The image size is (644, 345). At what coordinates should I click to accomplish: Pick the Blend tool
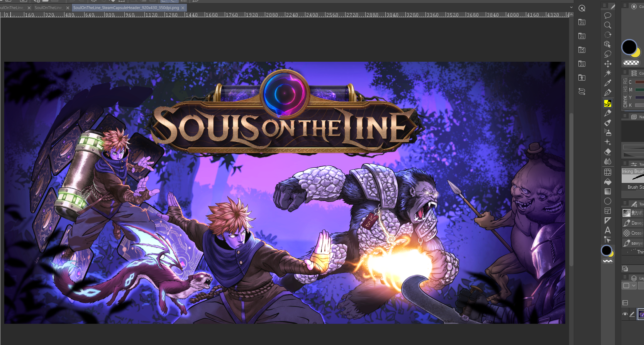pos(608,161)
